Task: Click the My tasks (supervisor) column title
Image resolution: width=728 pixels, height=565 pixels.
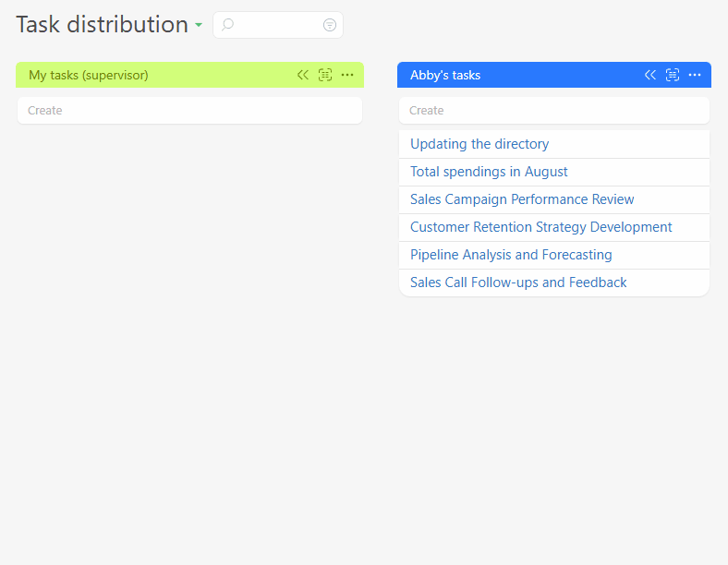Action: 89,75
